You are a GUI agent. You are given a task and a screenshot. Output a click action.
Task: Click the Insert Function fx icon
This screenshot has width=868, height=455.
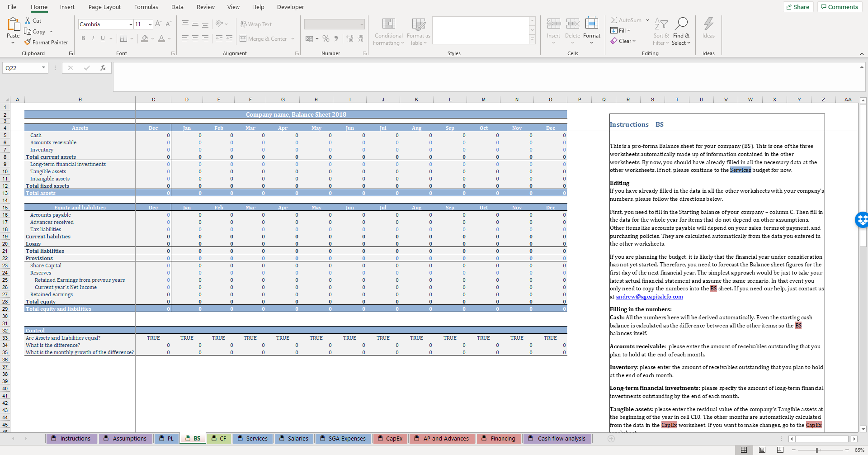(x=103, y=68)
